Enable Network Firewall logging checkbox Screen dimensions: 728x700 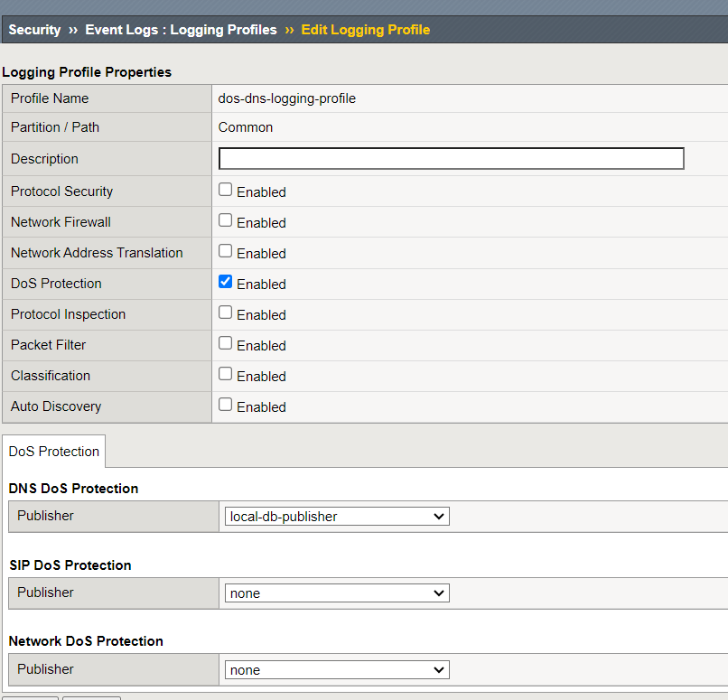[x=226, y=221]
